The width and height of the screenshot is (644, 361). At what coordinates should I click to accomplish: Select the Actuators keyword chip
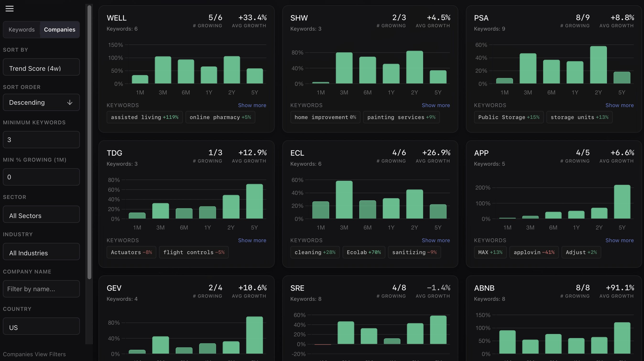coord(131,252)
